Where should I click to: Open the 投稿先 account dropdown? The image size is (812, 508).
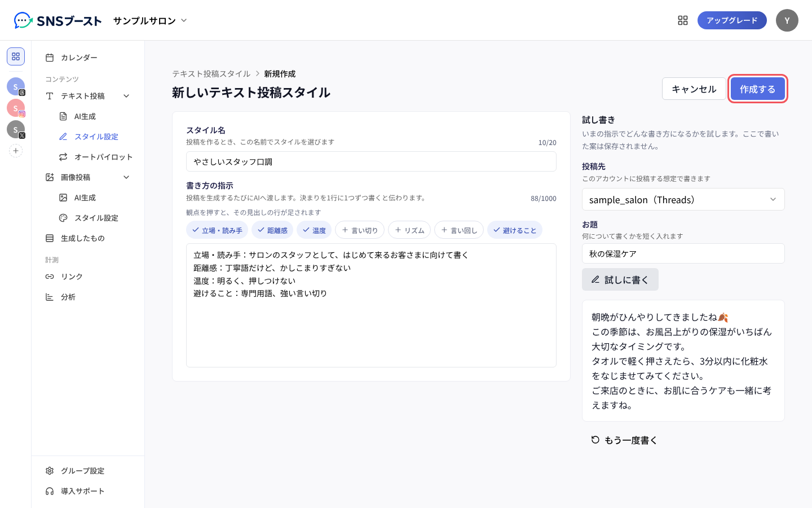coord(683,199)
